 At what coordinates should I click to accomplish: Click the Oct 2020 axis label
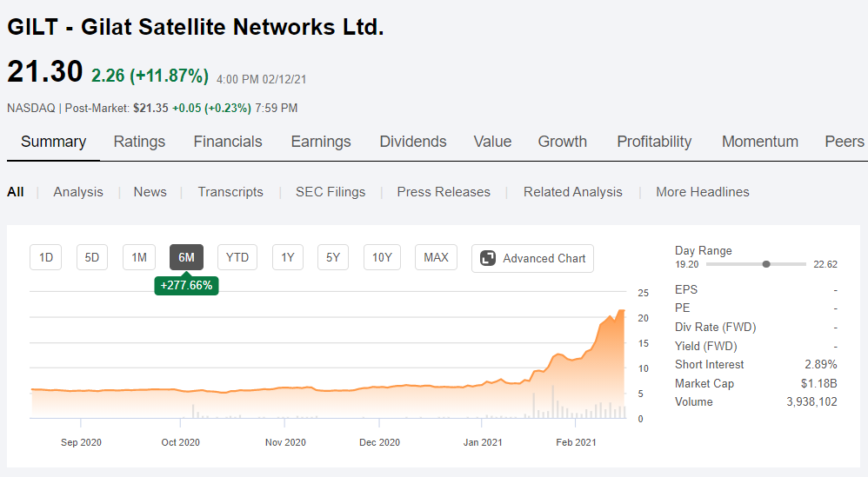(180, 442)
